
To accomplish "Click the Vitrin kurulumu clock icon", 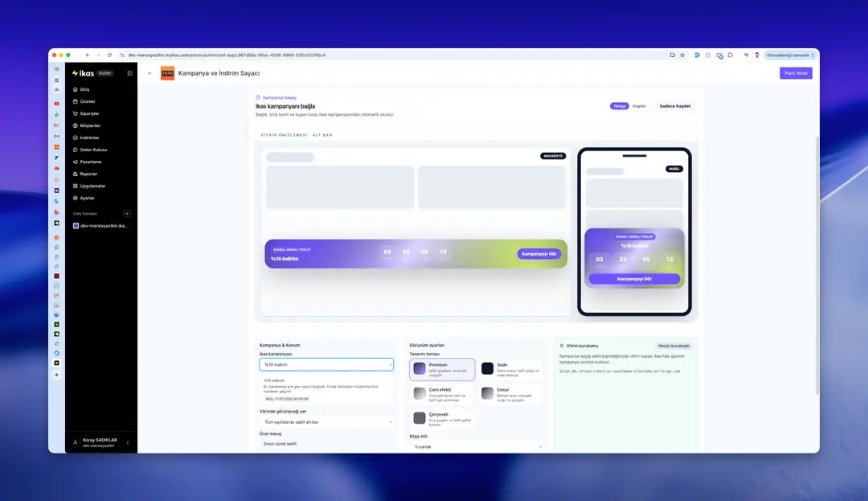I will point(562,346).
